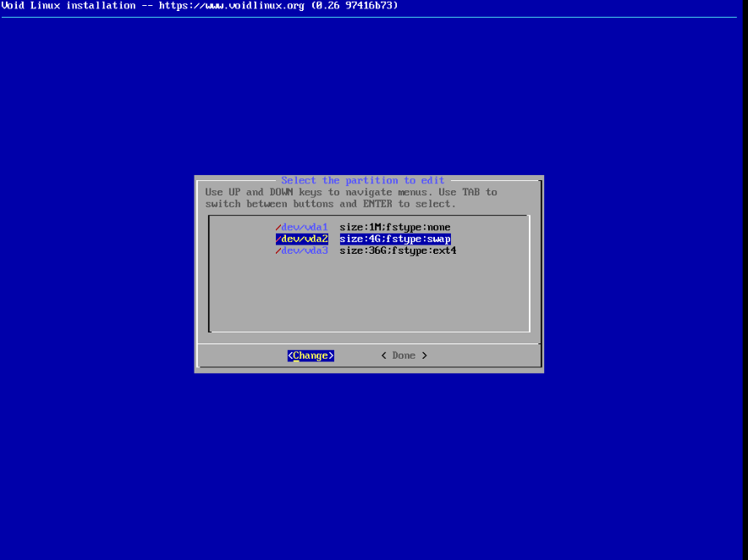Click the dialog title Select the partition to edit
The height and width of the screenshot is (560, 748).
click(362, 180)
